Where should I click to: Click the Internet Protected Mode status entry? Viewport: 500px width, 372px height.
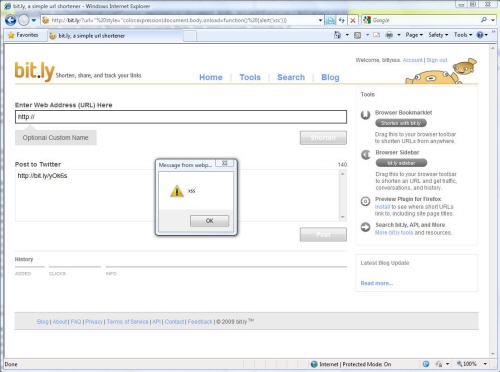click(x=351, y=364)
